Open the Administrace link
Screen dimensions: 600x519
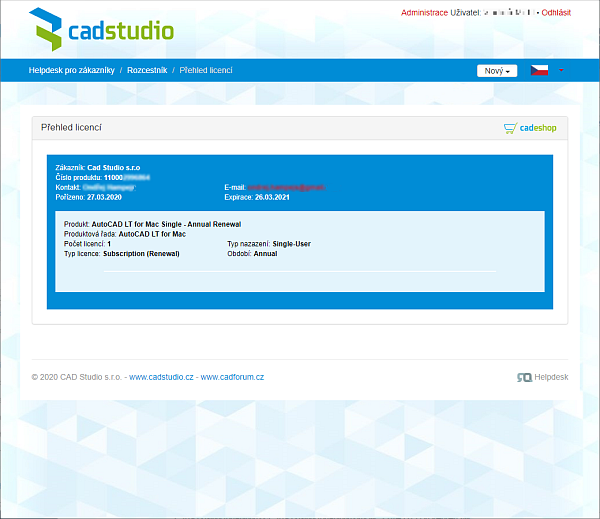click(x=424, y=13)
